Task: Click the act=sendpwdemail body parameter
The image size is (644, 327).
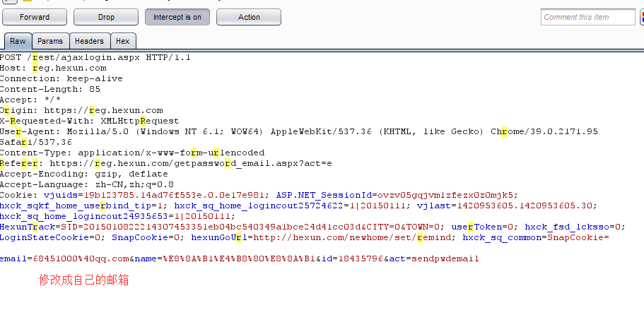Action: point(434,259)
